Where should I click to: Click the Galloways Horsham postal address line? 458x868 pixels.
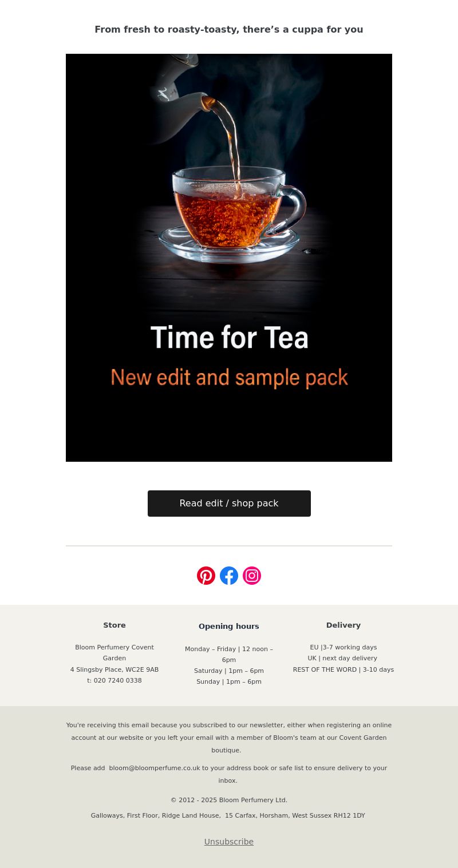click(228, 815)
